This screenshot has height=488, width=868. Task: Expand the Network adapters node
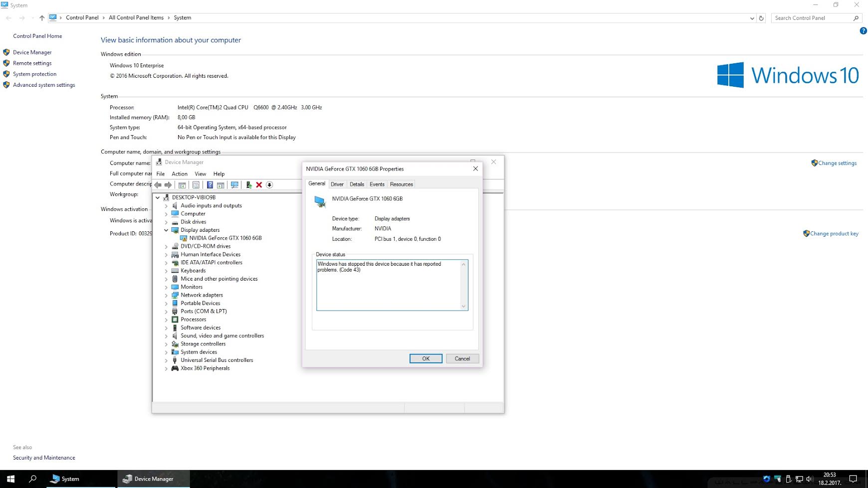click(x=166, y=295)
